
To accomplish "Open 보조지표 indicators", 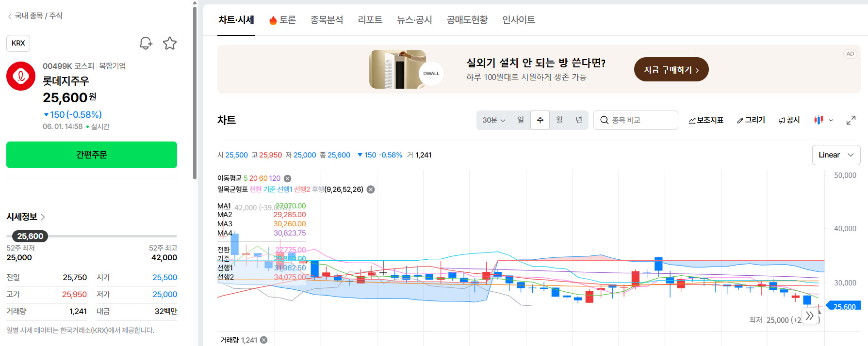I will [x=706, y=120].
